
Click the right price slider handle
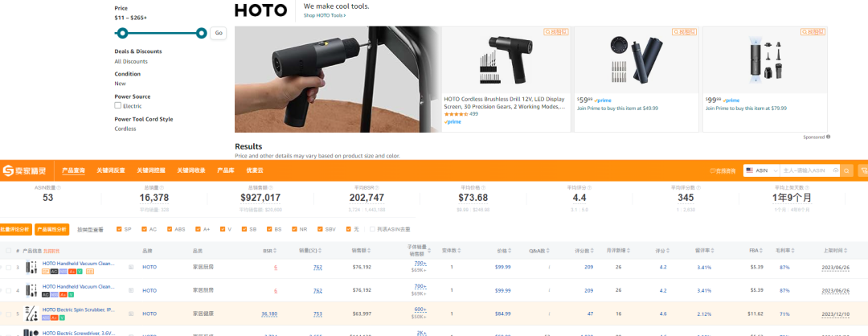coord(202,33)
